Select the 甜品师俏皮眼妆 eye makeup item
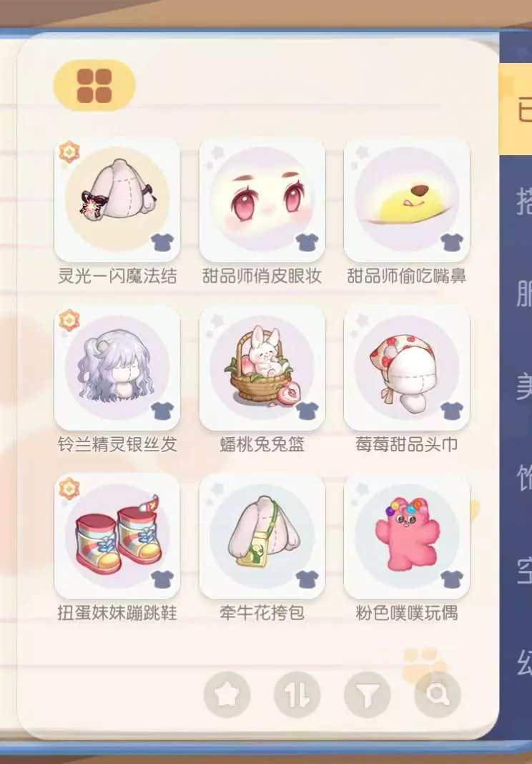The height and width of the screenshot is (764, 532). click(x=262, y=200)
